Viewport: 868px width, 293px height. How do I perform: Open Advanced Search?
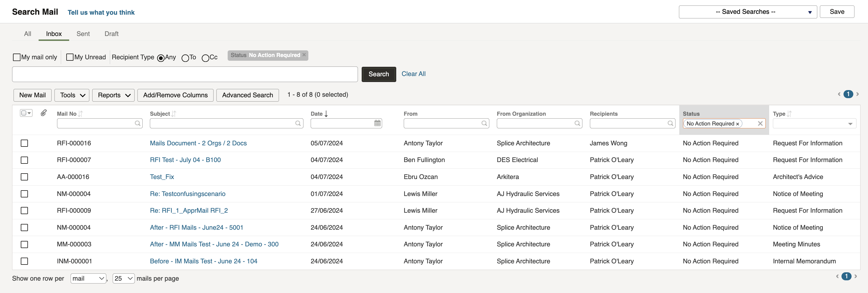(x=247, y=95)
